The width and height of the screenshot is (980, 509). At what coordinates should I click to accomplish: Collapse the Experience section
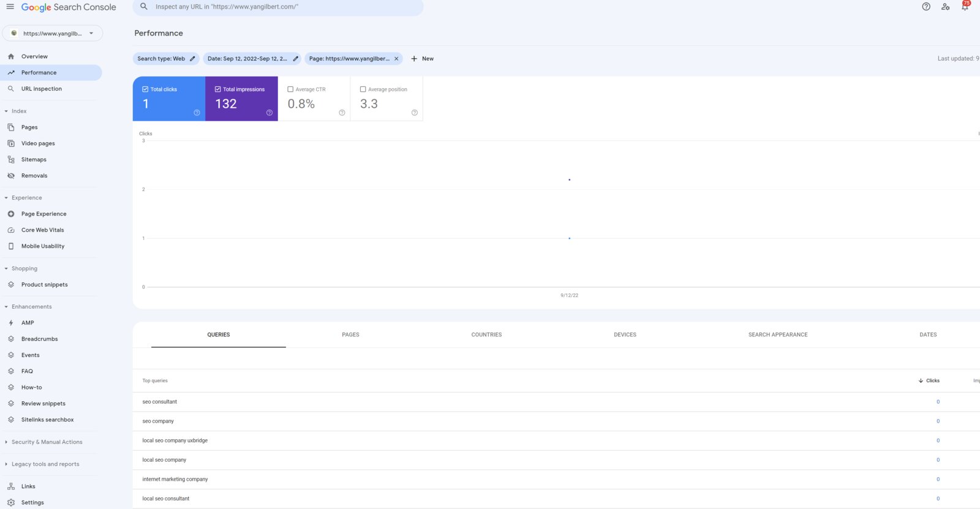[x=6, y=198]
